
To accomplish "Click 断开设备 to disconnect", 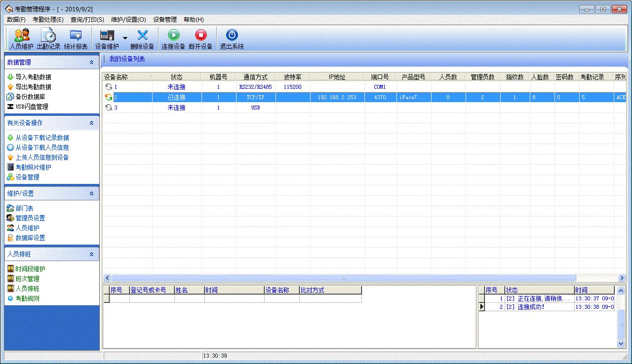I will coord(201,38).
